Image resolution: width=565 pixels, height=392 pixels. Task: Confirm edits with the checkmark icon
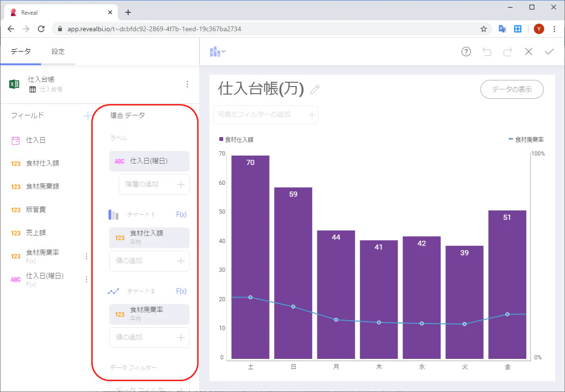549,52
